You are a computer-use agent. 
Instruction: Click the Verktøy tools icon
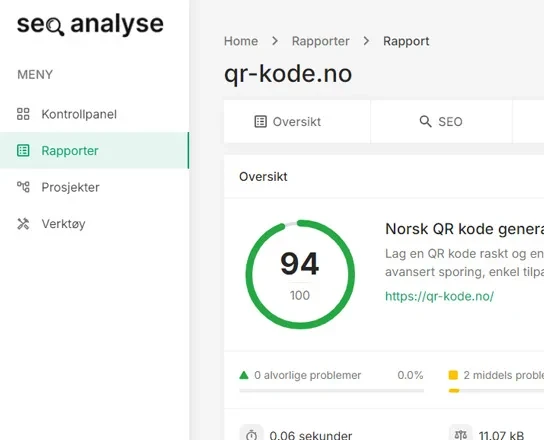23,224
